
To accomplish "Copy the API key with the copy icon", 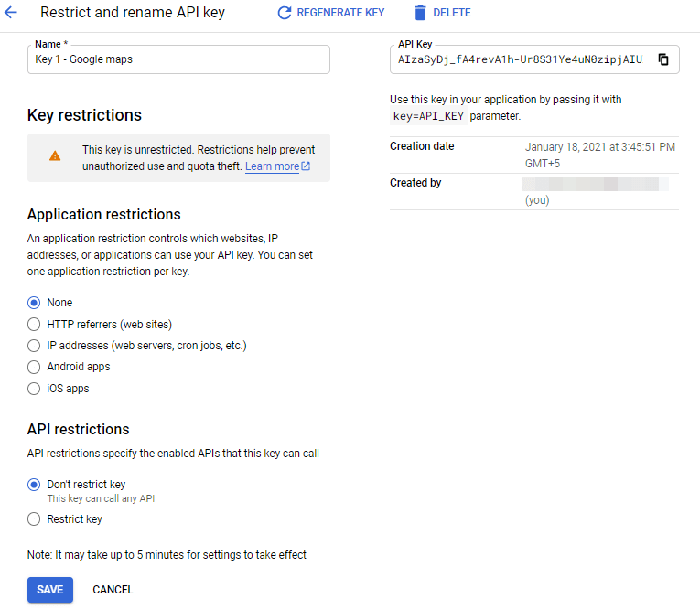I will pyautogui.click(x=663, y=59).
